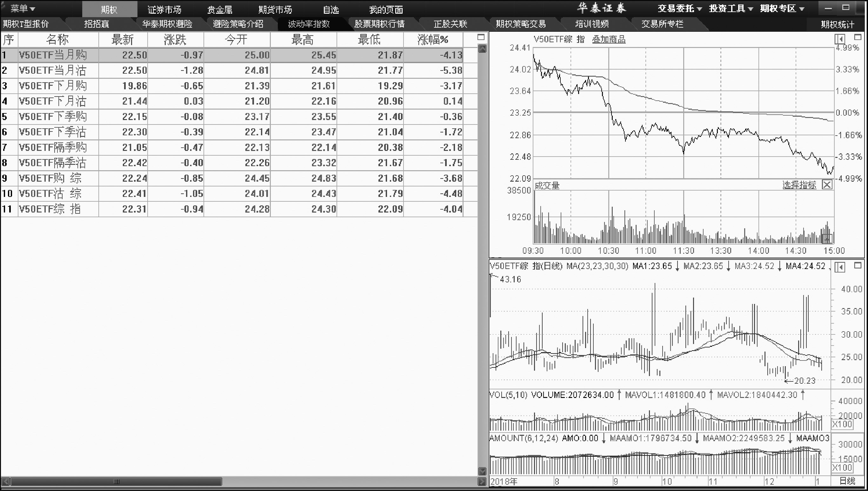Close the 成交量 volume indicator pane
This screenshot has width=868, height=491.
[x=827, y=185]
